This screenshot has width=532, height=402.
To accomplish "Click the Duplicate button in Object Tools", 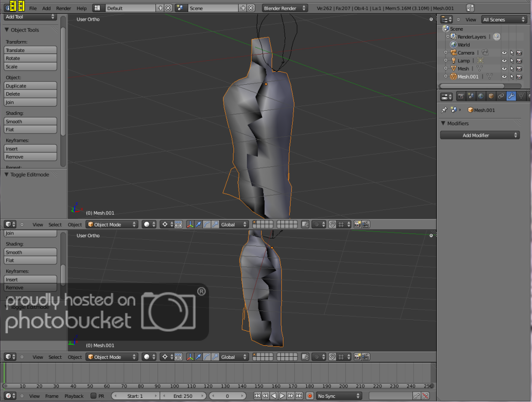I will click(x=30, y=86).
